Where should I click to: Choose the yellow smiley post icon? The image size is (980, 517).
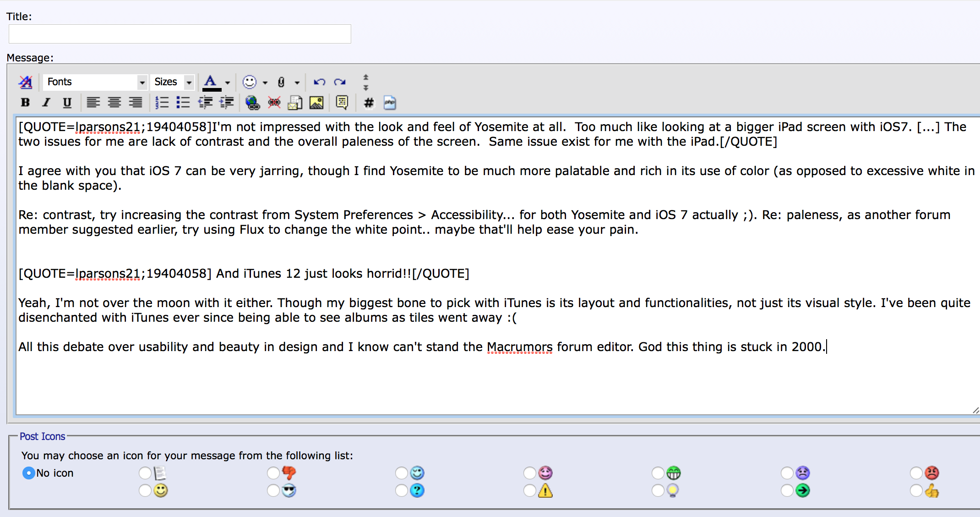(161, 490)
